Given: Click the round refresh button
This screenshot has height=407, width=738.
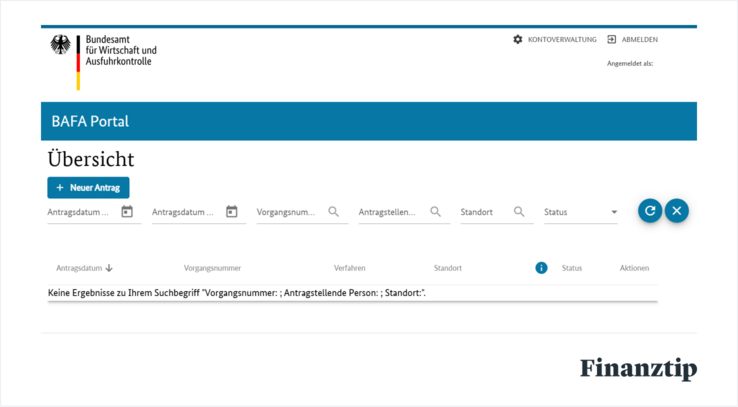Looking at the screenshot, I should 650,211.
